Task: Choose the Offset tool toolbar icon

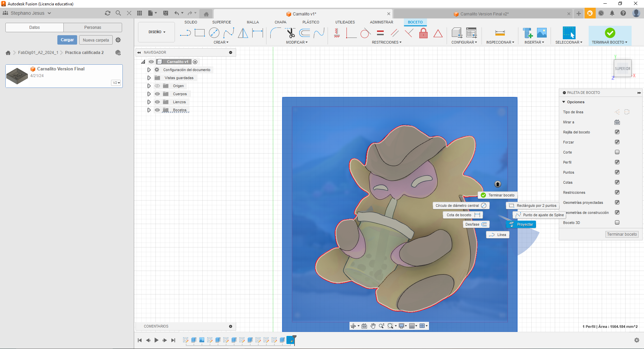Action: [305, 33]
